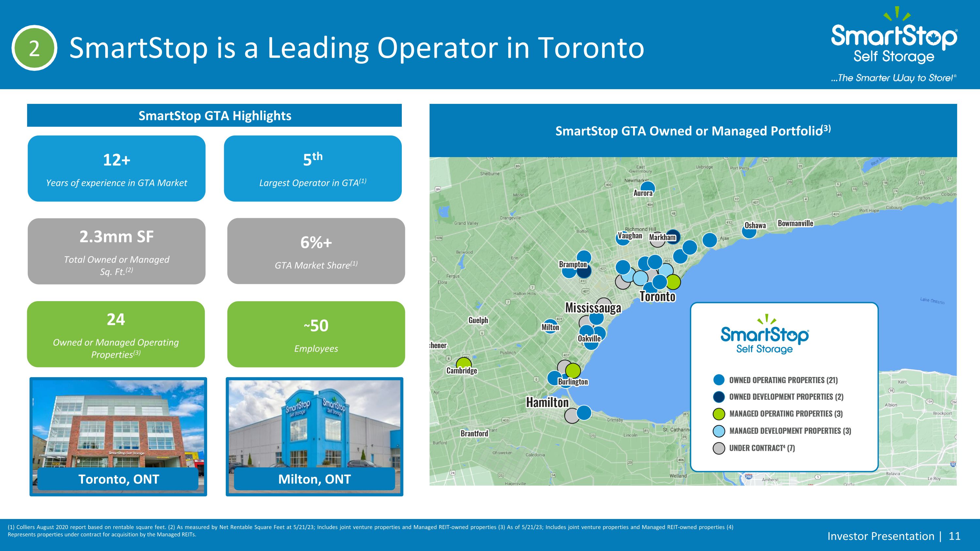Click the 5th Largest Operator tile
Screen dimensions: 980x551
tap(313, 169)
